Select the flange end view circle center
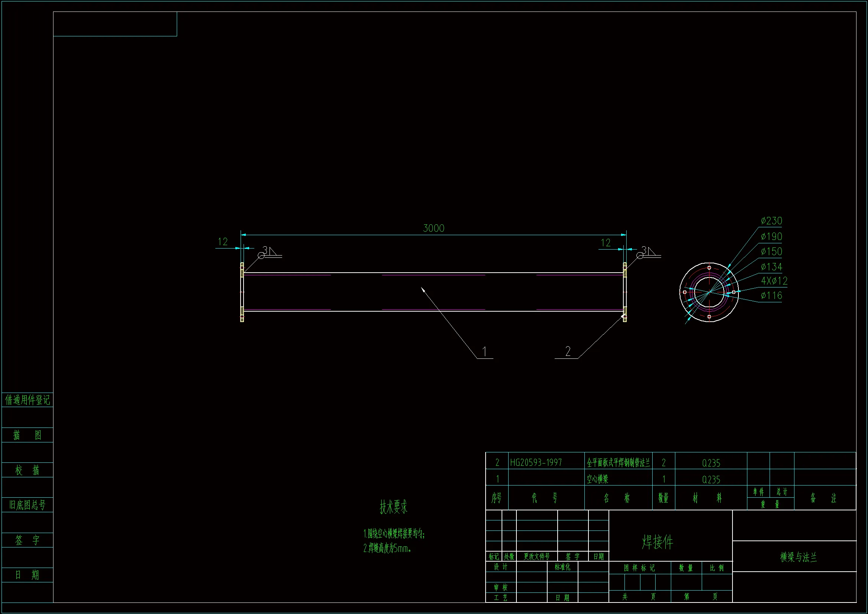Viewport: 868px width, 614px height. [x=709, y=292]
